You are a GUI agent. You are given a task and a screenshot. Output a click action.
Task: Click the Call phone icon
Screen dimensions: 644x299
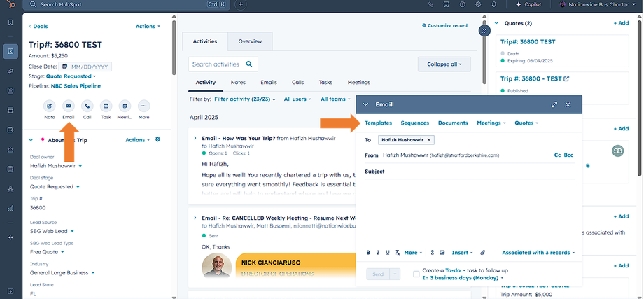coord(87,106)
